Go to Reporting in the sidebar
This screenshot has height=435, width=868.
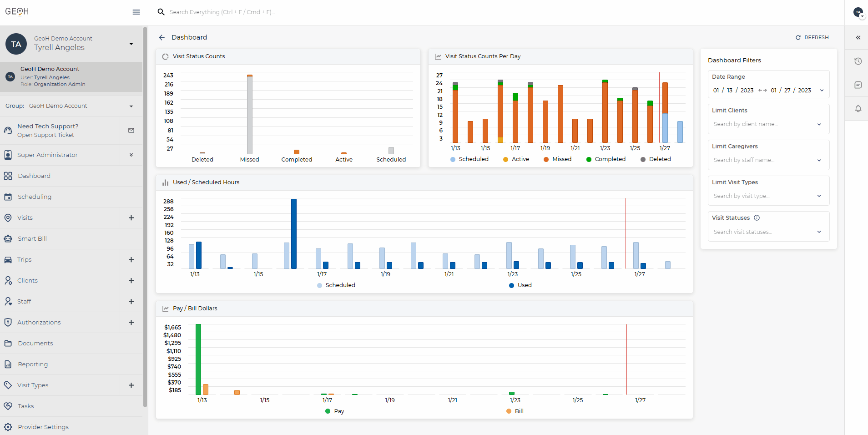tap(33, 364)
